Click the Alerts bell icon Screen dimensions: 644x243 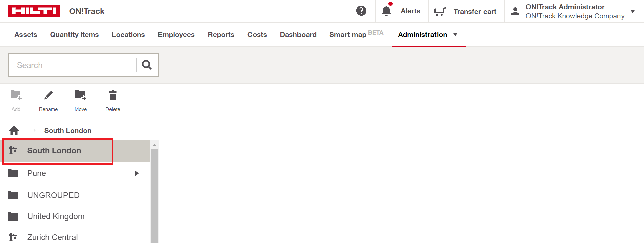pos(387,10)
